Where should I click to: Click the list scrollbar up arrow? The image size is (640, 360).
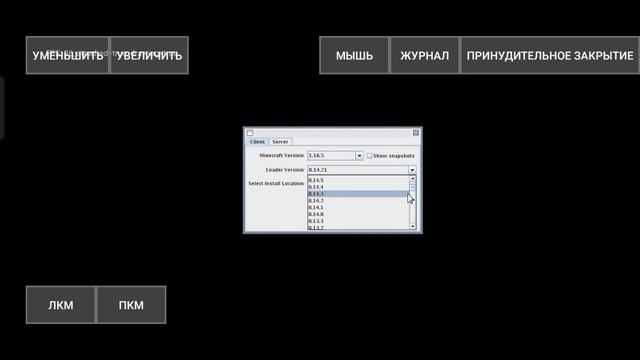(413, 179)
